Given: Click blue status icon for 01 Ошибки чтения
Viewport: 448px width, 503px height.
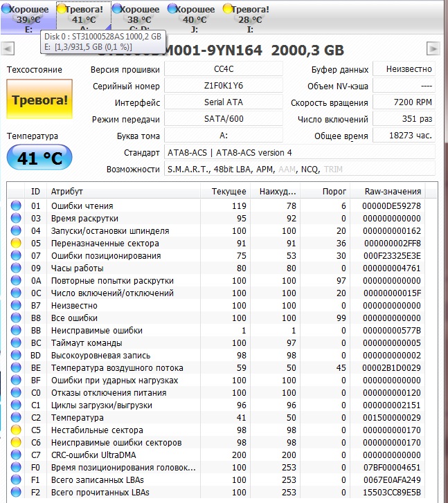Looking at the screenshot, I should click(16, 205).
